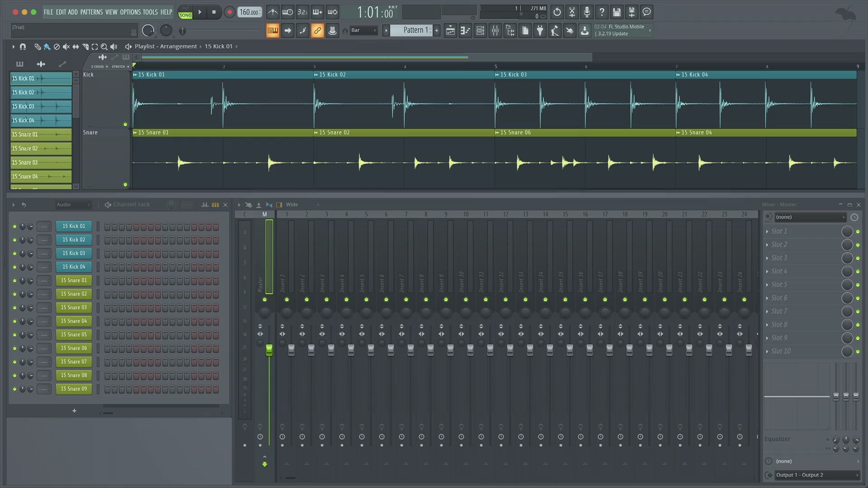Add a channel with the plus button
Image resolution: width=868 pixels, height=488 pixels.
tap(74, 411)
